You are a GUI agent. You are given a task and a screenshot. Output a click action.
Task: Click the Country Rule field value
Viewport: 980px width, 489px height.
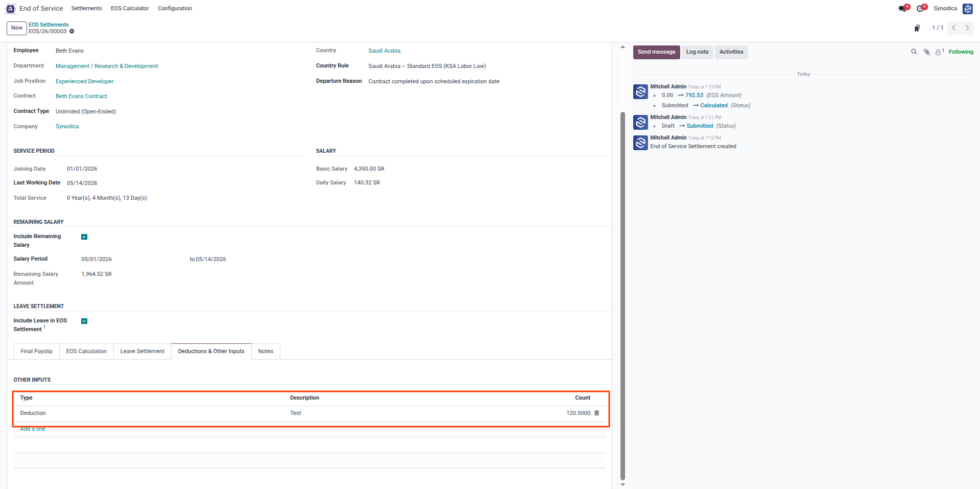pos(427,66)
